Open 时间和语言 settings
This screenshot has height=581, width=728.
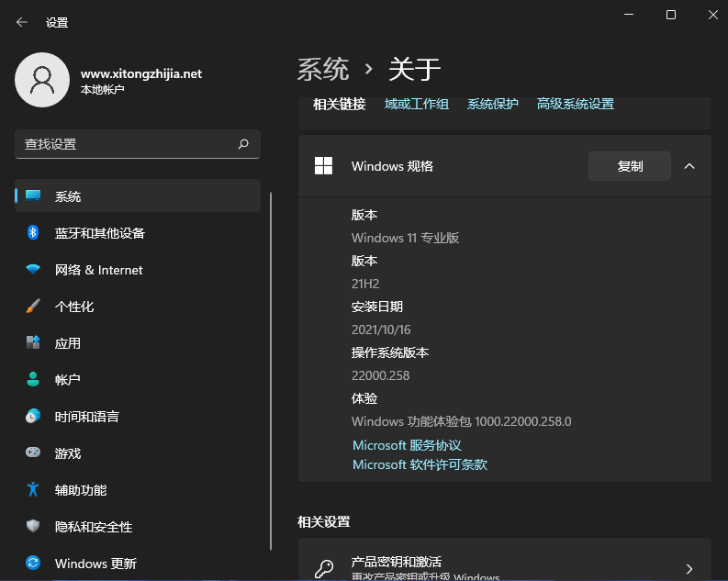pos(138,416)
